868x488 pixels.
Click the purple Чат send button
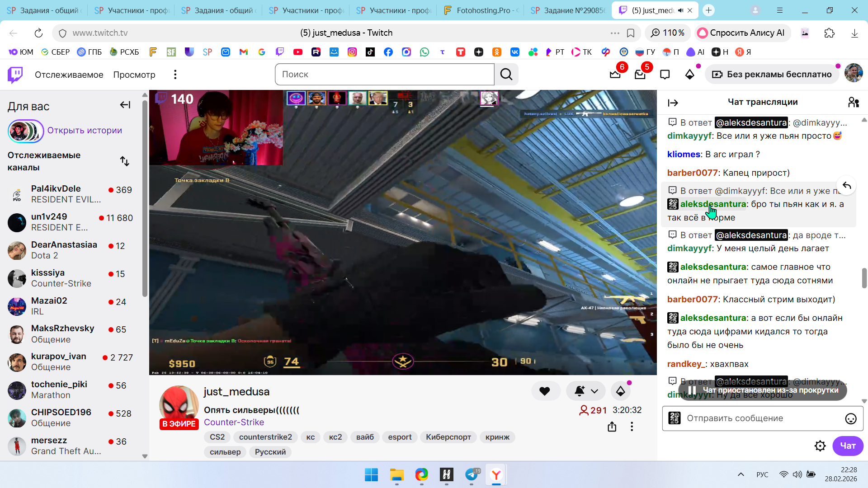(x=847, y=446)
